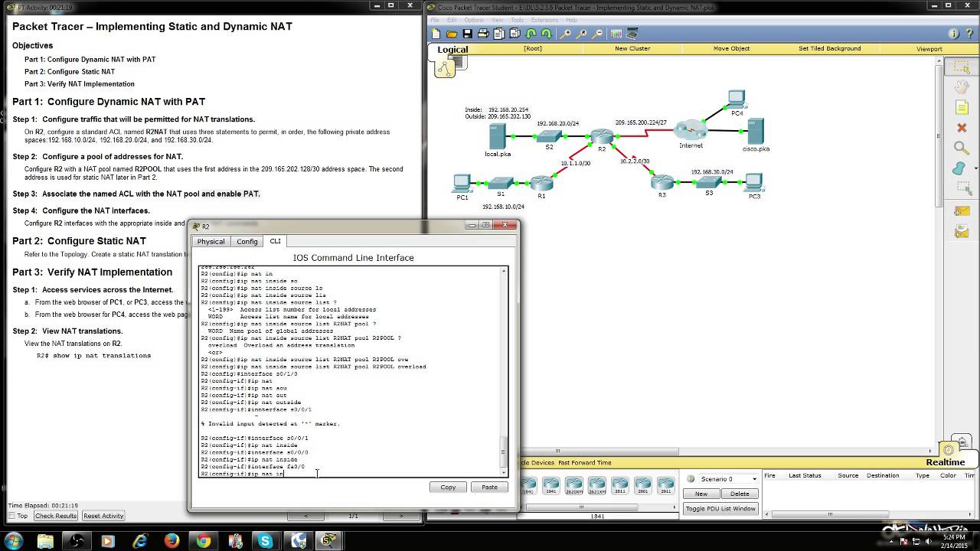The width and height of the screenshot is (980, 551).
Task: Open the Windows Start menu
Action: pyautogui.click(x=14, y=541)
